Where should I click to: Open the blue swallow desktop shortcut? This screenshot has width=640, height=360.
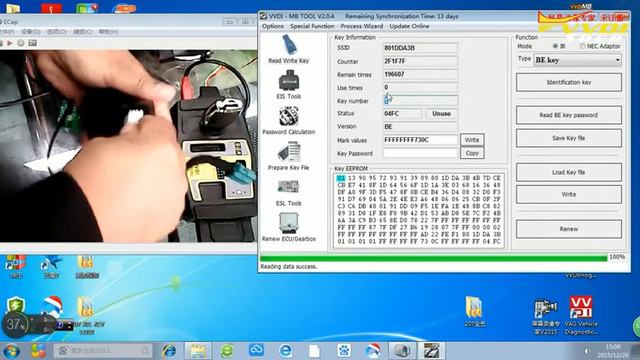pos(51,266)
